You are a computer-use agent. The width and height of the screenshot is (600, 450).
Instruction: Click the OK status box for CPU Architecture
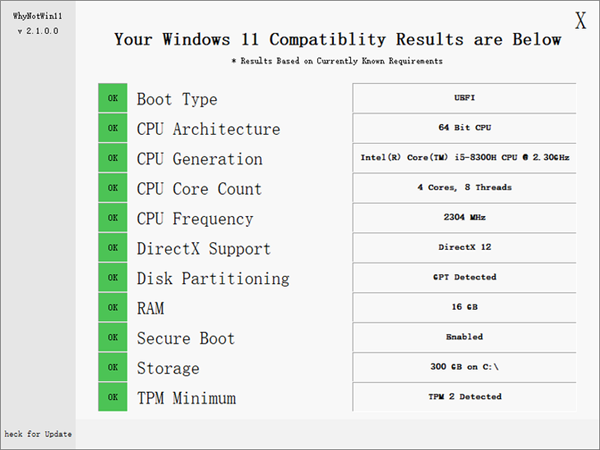113,128
